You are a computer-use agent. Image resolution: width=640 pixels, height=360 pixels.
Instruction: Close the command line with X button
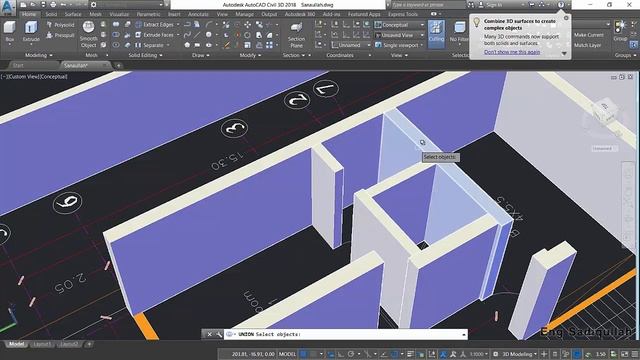[x=209, y=334]
